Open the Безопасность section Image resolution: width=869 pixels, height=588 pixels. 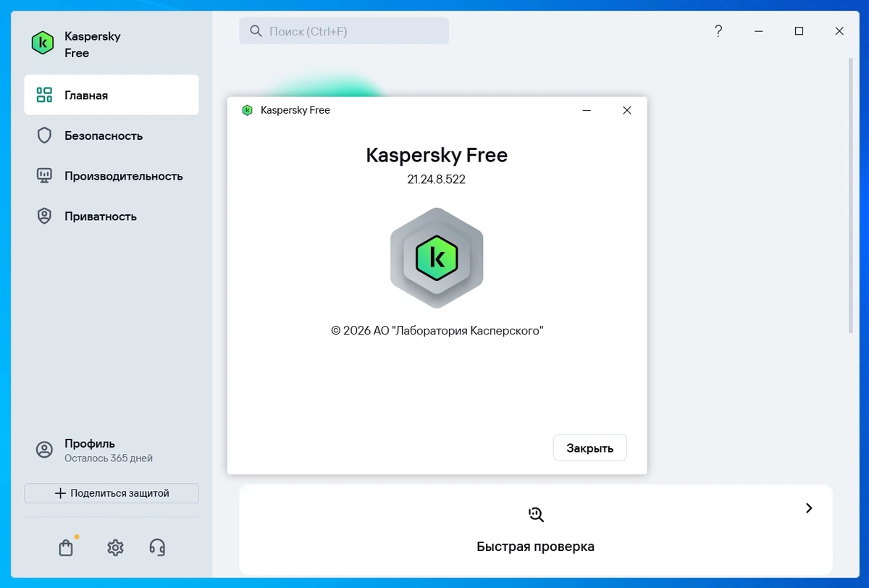point(112,135)
